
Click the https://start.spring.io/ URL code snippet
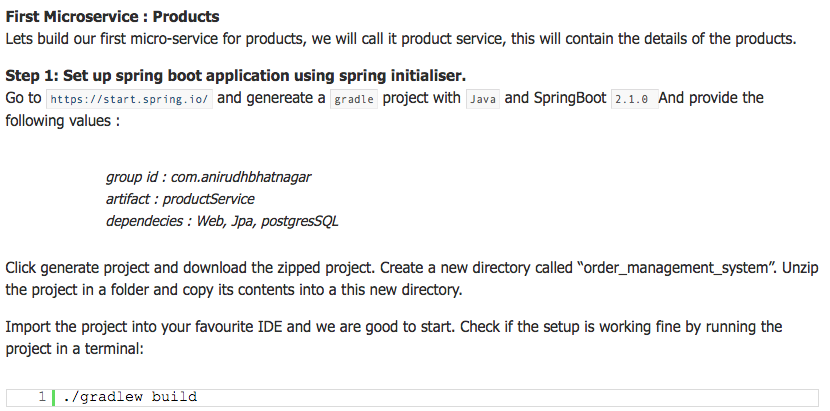(x=129, y=100)
